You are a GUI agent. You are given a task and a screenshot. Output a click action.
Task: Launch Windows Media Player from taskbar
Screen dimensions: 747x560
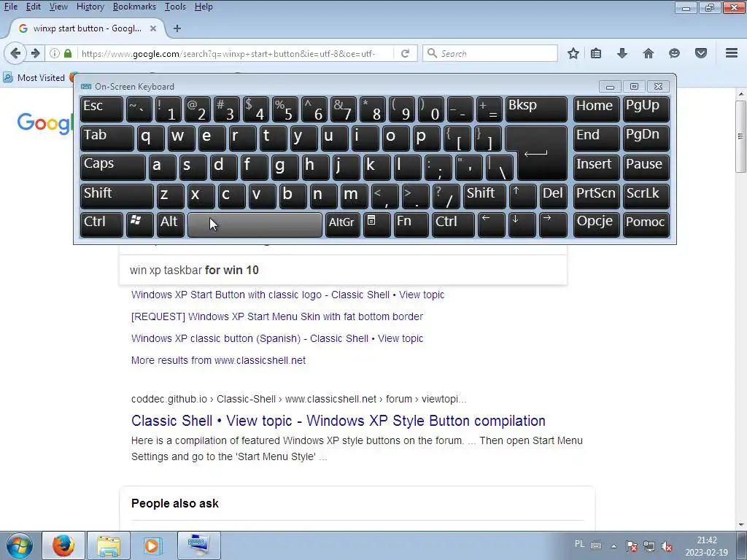click(x=152, y=545)
